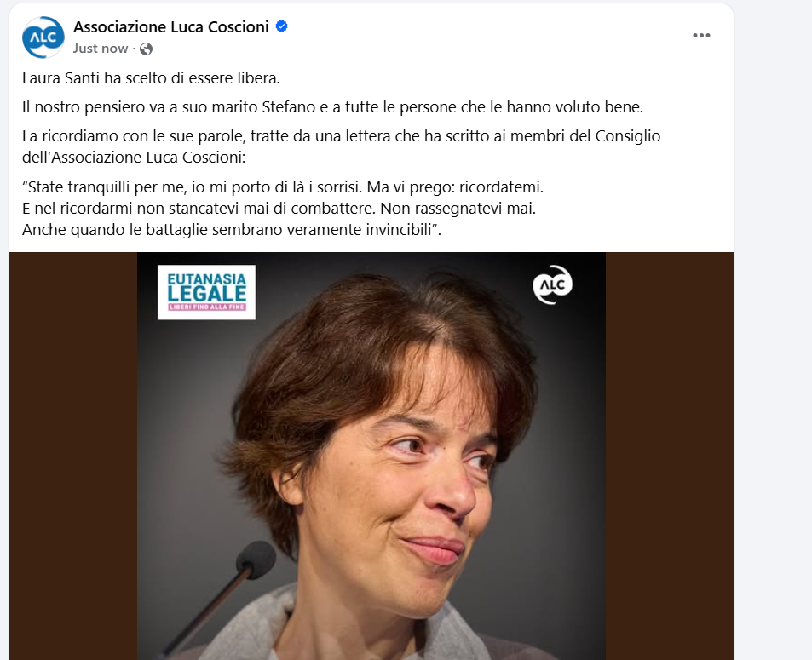Click the "Laura Santi ha scelto" opening line

point(151,78)
